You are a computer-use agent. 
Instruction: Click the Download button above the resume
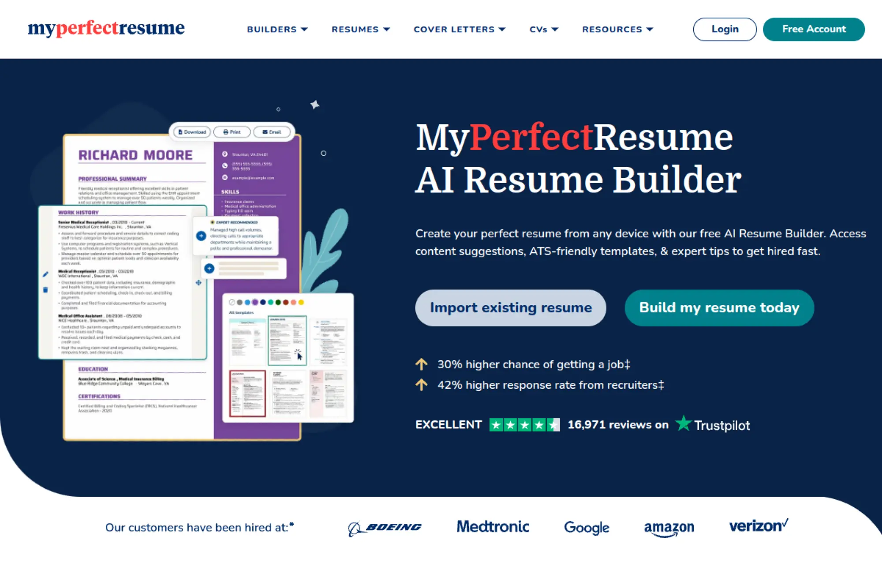click(192, 132)
